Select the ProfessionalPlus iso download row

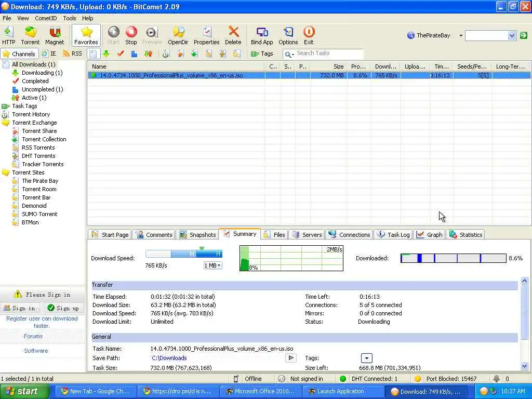tap(309, 75)
